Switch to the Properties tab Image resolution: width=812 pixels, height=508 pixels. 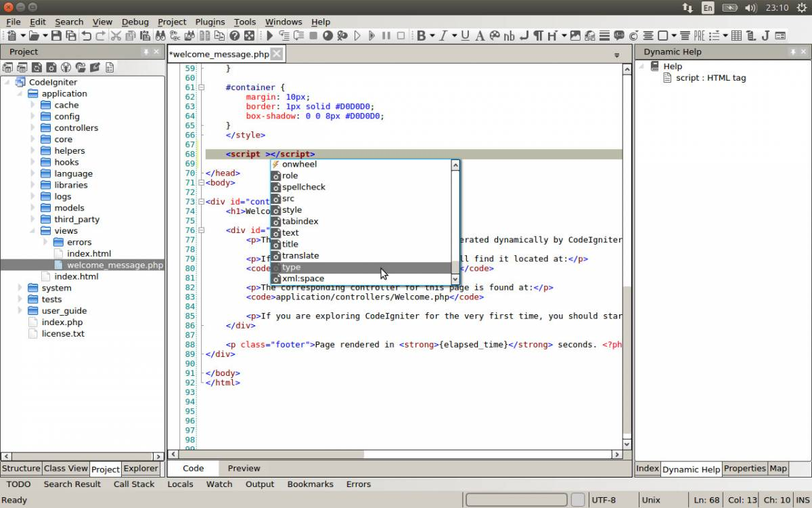[x=744, y=468]
